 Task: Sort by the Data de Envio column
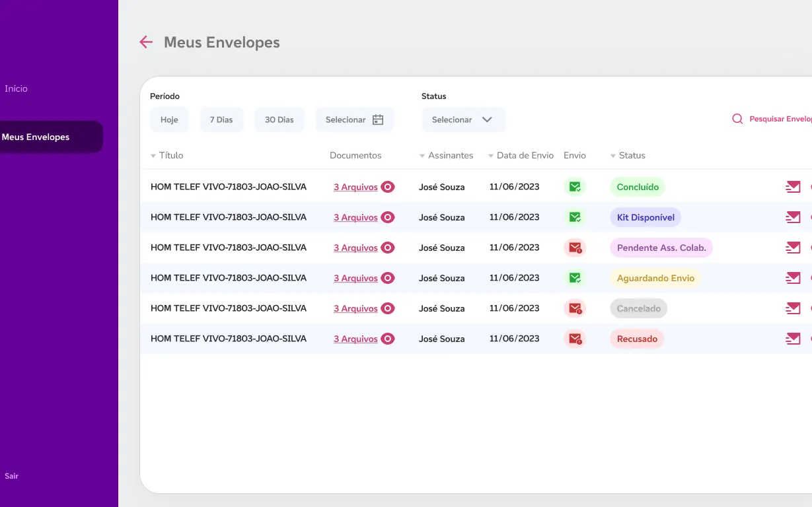521,156
